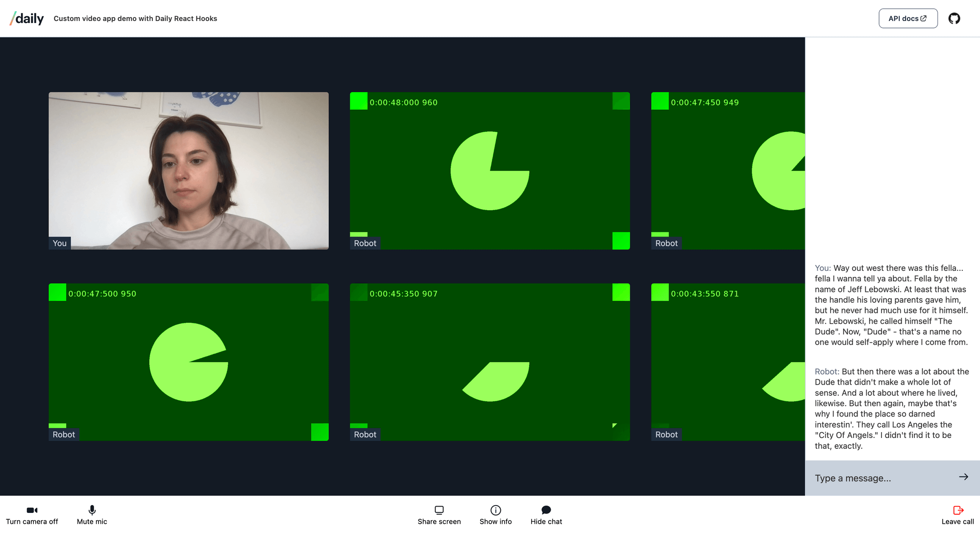Start screen sharing with the monitor icon
This screenshot has width=980, height=533.
click(x=439, y=509)
